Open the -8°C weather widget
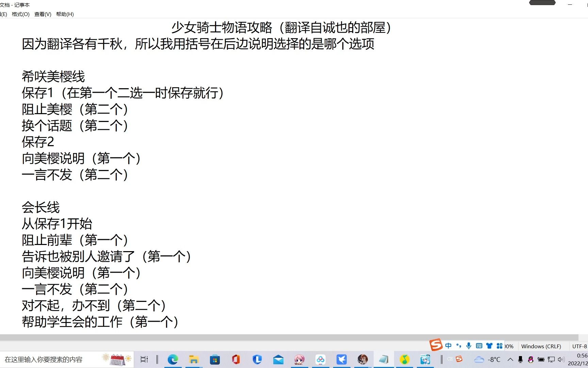The height and width of the screenshot is (368, 588). (x=487, y=359)
